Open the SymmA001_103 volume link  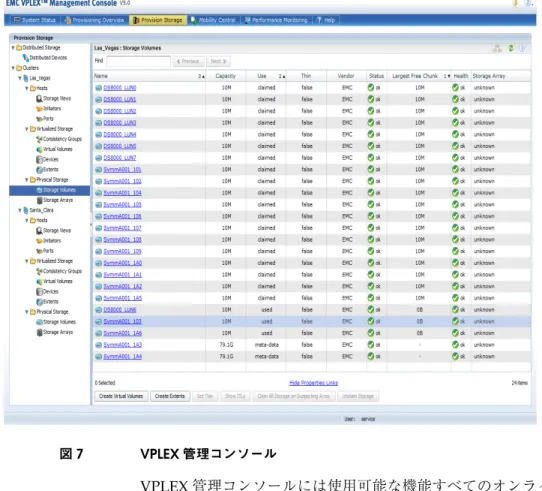click(122, 322)
